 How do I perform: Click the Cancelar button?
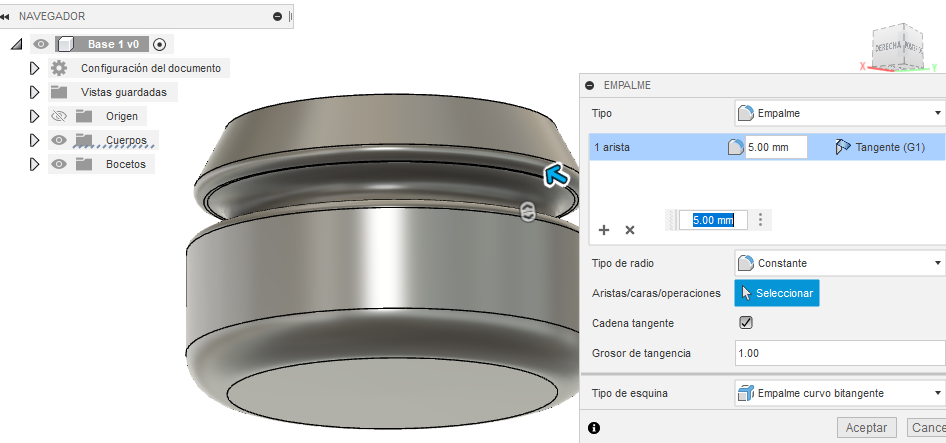[x=926, y=428]
